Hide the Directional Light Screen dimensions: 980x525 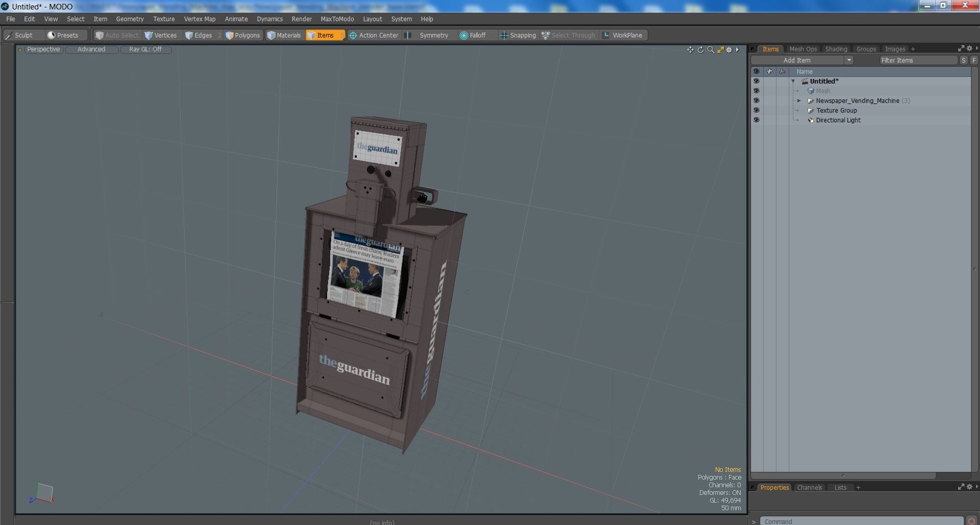click(x=756, y=120)
